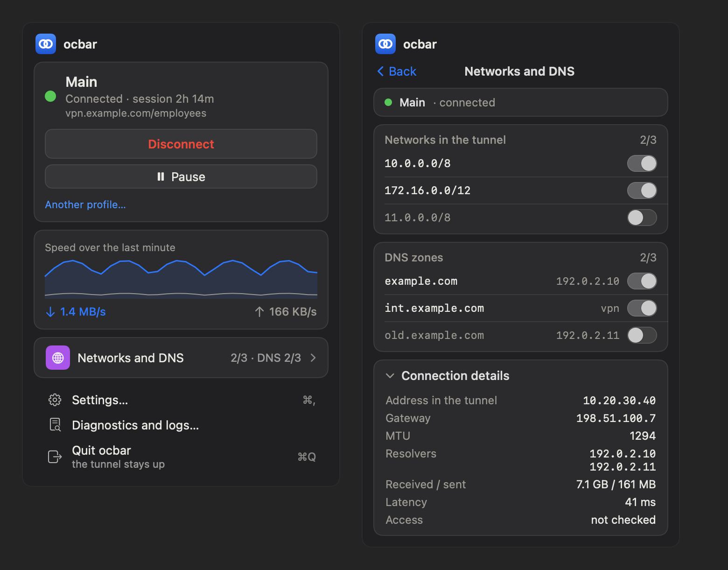728x570 pixels.
Task: Click the Settings gear icon
Action: coord(55,400)
